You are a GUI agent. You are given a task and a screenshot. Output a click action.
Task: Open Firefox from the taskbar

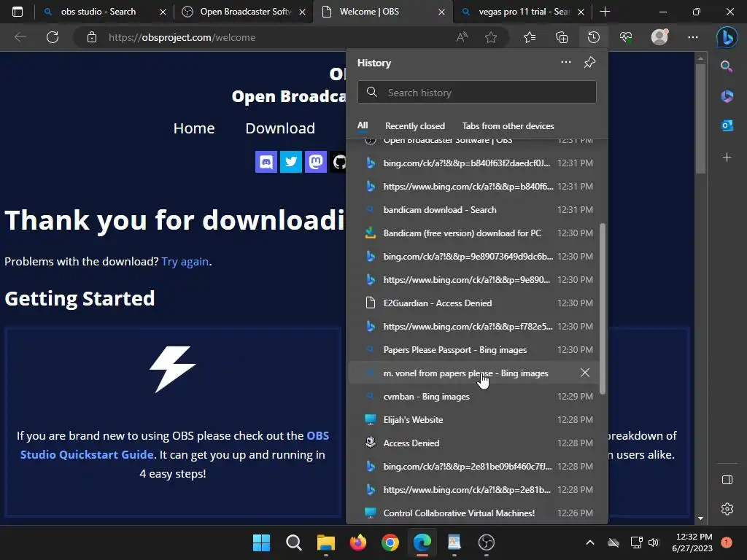click(357, 542)
